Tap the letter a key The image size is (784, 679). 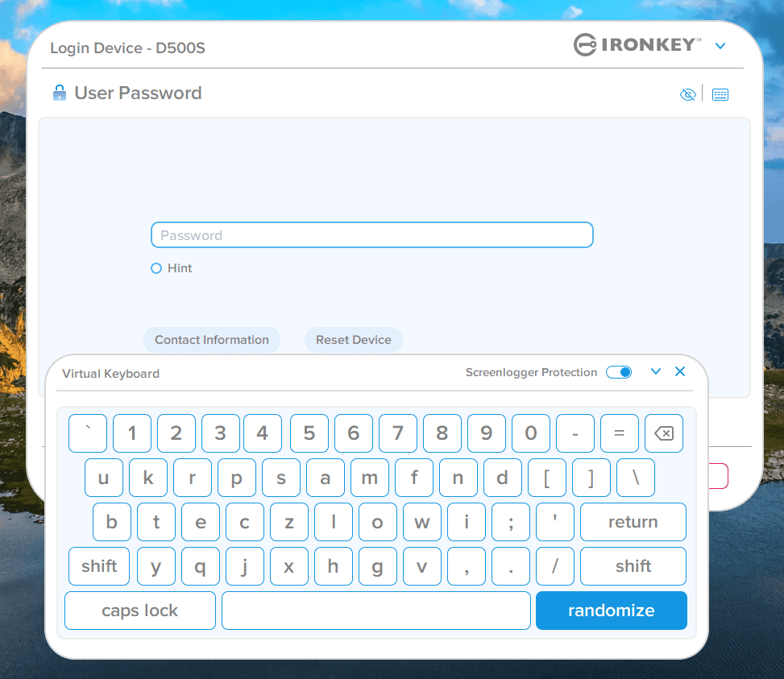coord(326,478)
